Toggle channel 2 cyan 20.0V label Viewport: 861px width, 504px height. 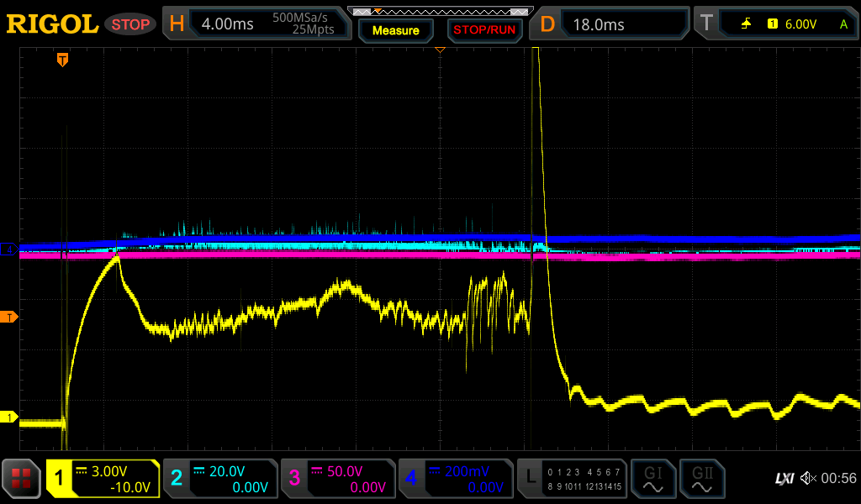pos(220,479)
